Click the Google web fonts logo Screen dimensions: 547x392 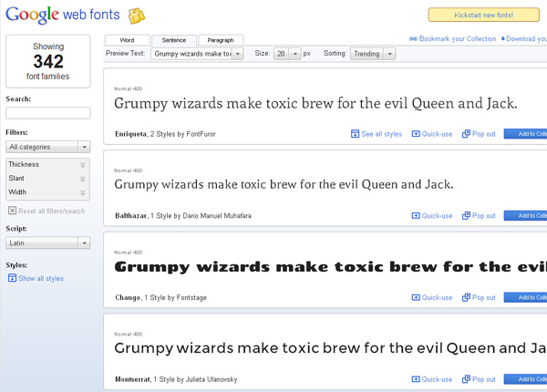[63, 15]
